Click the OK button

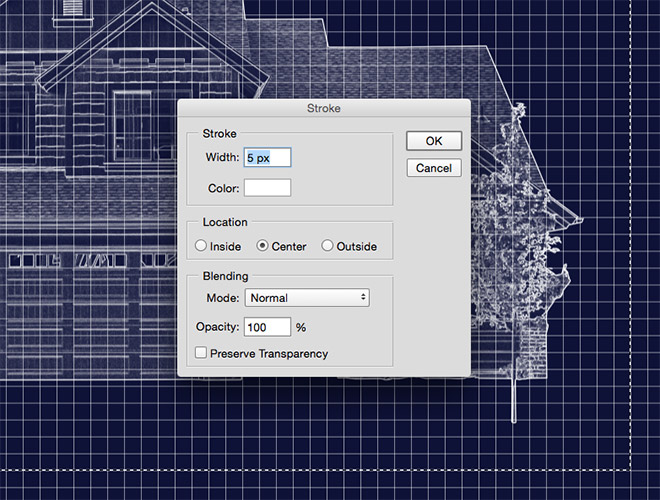pos(434,141)
